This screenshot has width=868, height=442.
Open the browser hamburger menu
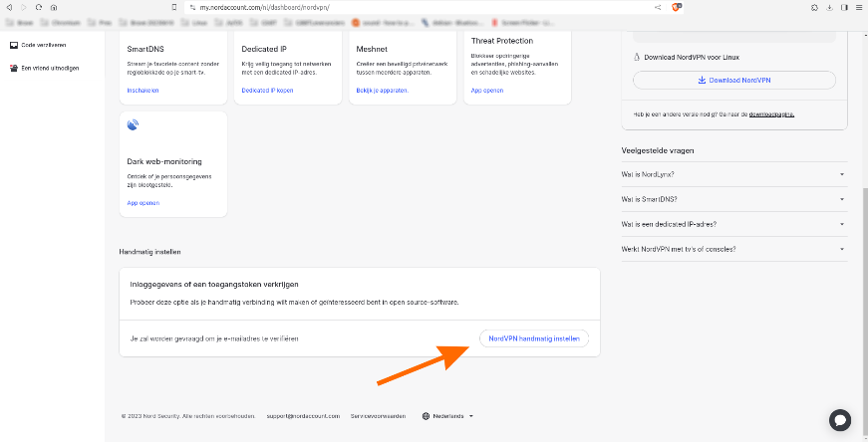coord(858,7)
